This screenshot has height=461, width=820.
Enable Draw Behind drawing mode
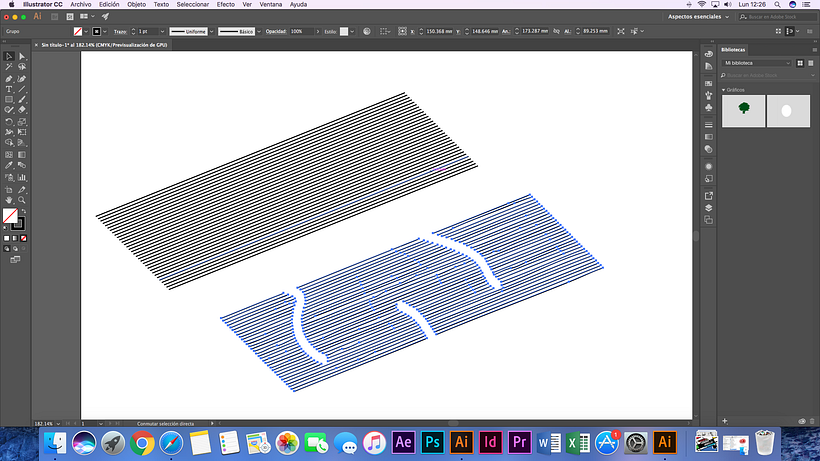tap(15, 249)
